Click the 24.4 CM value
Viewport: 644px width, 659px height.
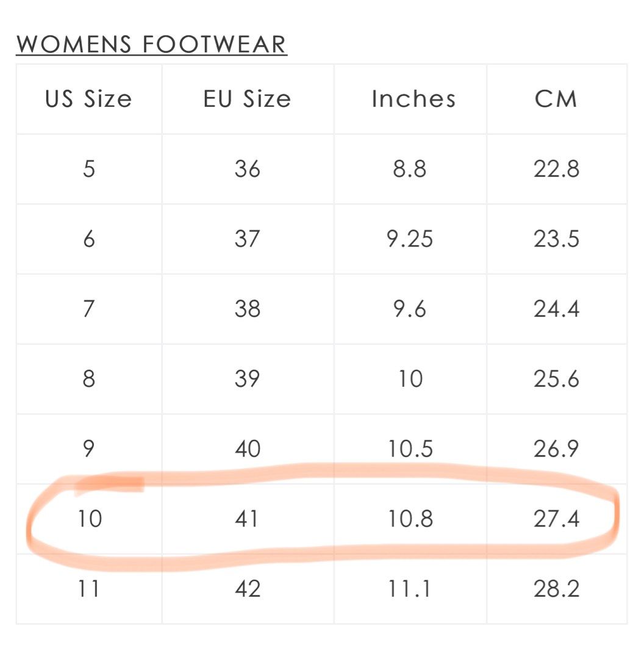pos(556,309)
